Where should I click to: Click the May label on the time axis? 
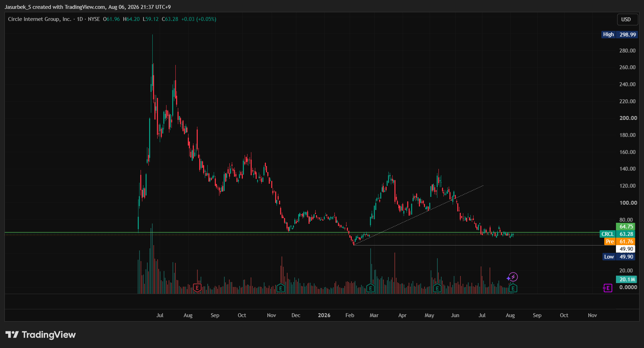click(x=429, y=315)
